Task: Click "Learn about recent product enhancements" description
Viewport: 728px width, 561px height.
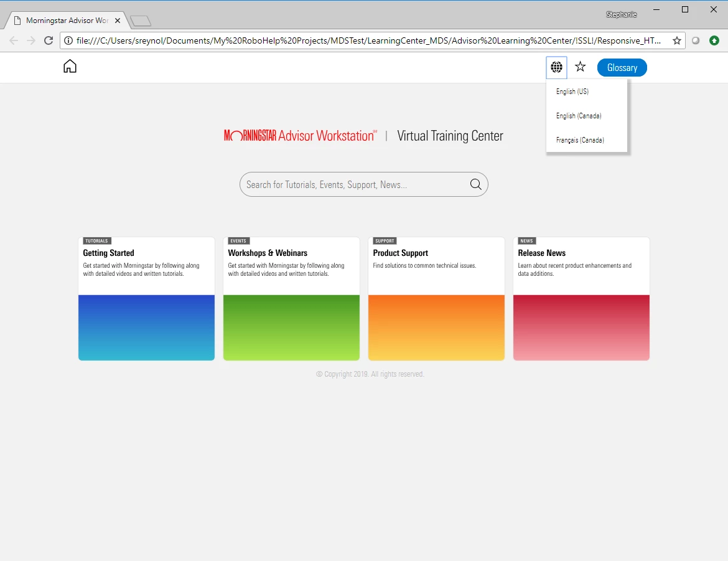Action: (574, 270)
